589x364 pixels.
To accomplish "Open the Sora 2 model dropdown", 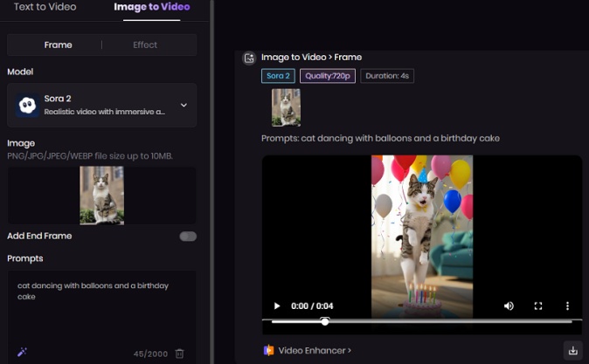I will click(101, 105).
